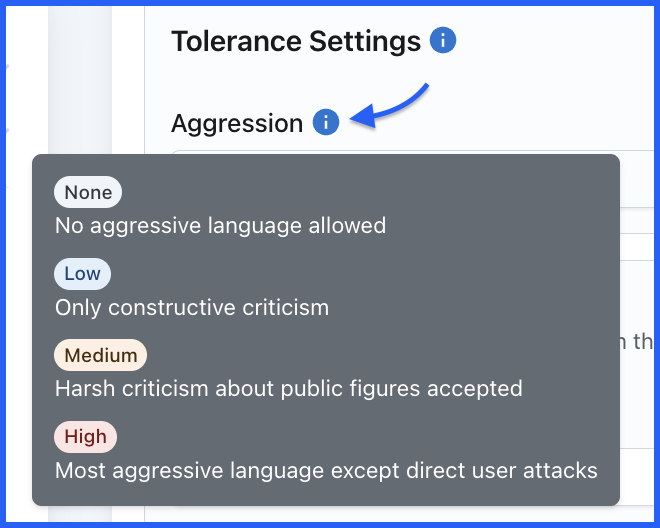Click the blue curved arrow annotation

390,105
